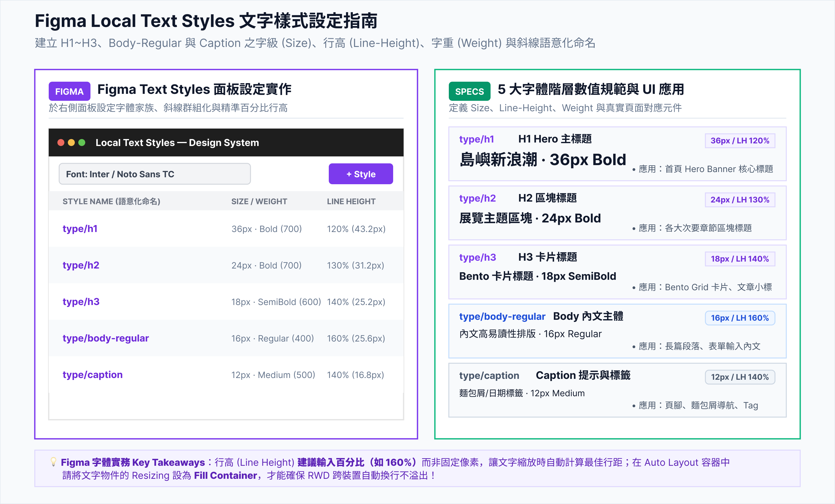The height and width of the screenshot is (504, 835).
Task: Click the bold Fill Container text
Action: click(x=225, y=475)
